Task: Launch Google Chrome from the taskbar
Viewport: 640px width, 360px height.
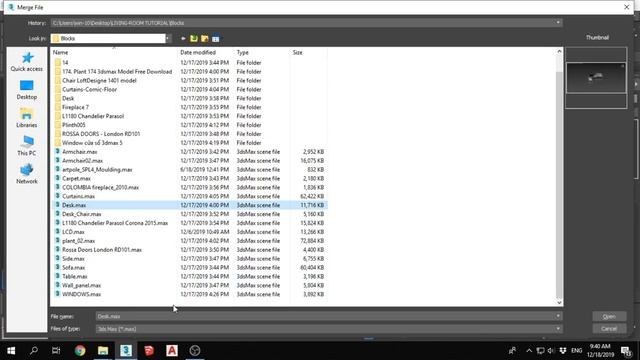Action: (x=80, y=351)
